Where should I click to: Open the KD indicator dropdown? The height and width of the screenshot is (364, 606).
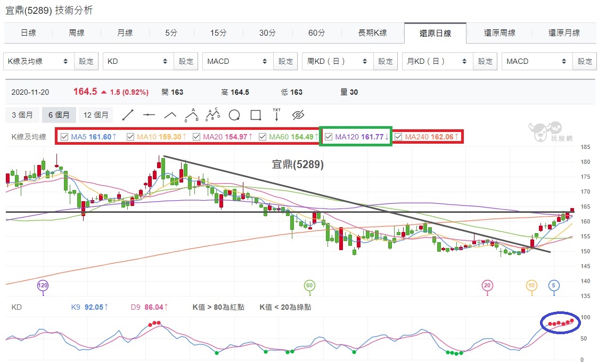click(138, 61)
